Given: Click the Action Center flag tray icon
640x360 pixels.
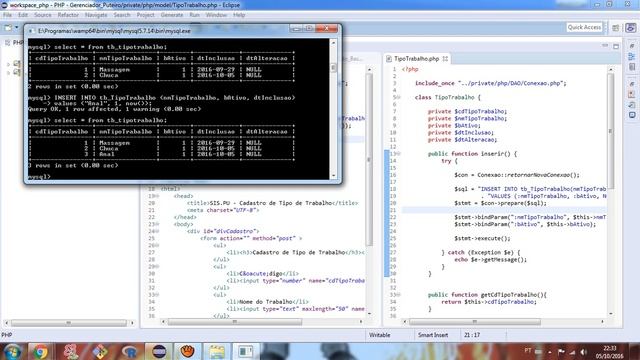Looking at the screenshot, I should coord(561,351).
